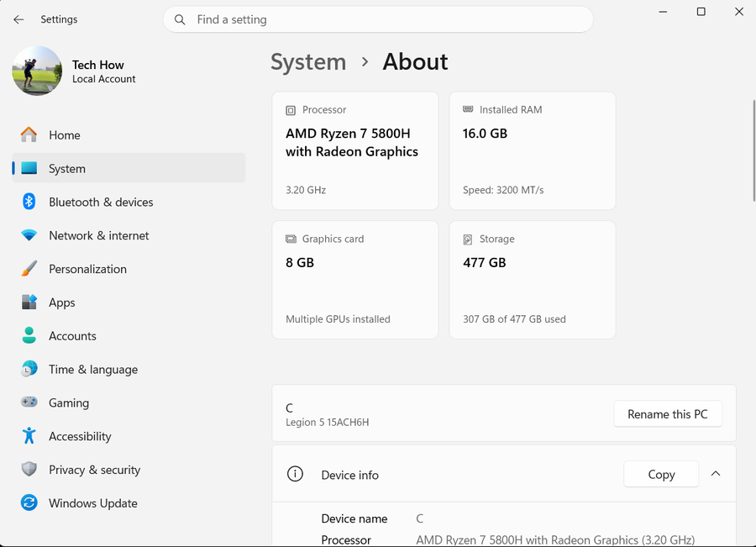Maximize the Settings window

(x=701, y=12)
